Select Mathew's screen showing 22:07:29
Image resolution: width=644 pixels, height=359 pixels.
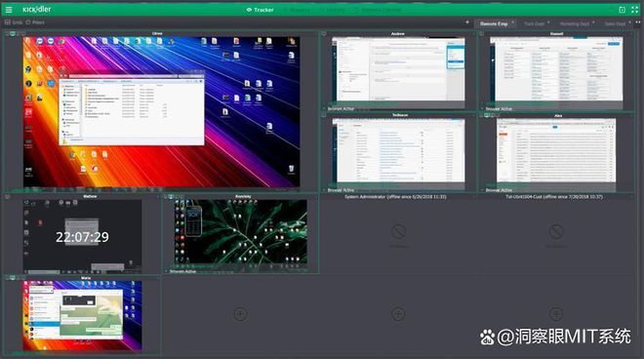(x=82, y=236)
